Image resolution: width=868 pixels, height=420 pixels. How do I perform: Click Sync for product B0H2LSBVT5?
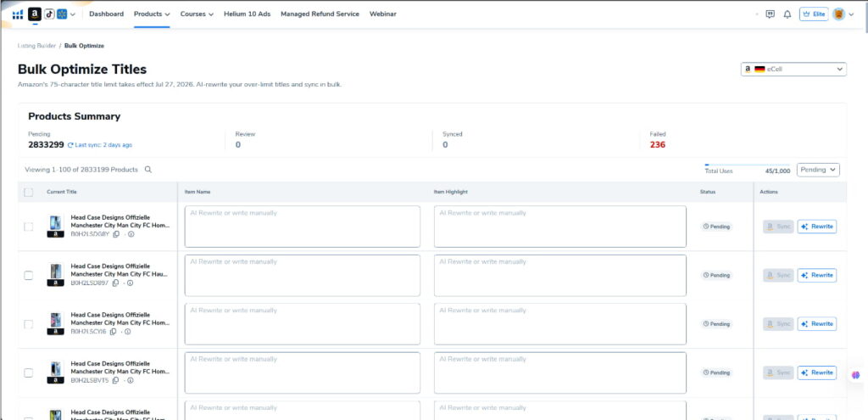[x=778, y=372]
